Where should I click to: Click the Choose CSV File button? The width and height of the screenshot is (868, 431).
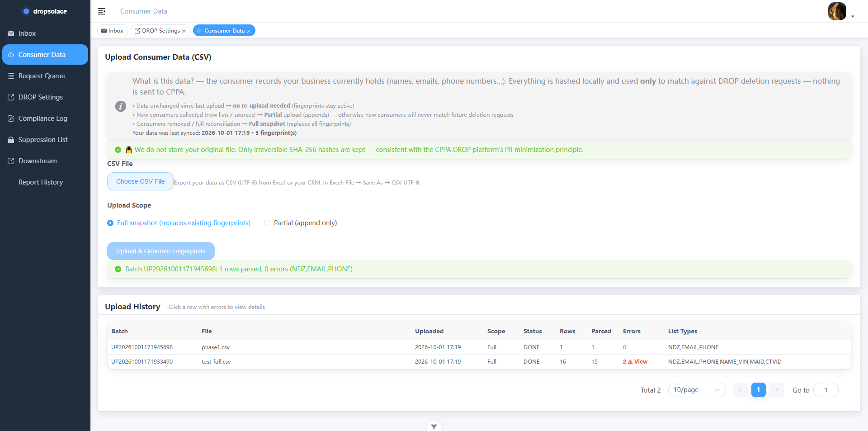tap(140, 181)
